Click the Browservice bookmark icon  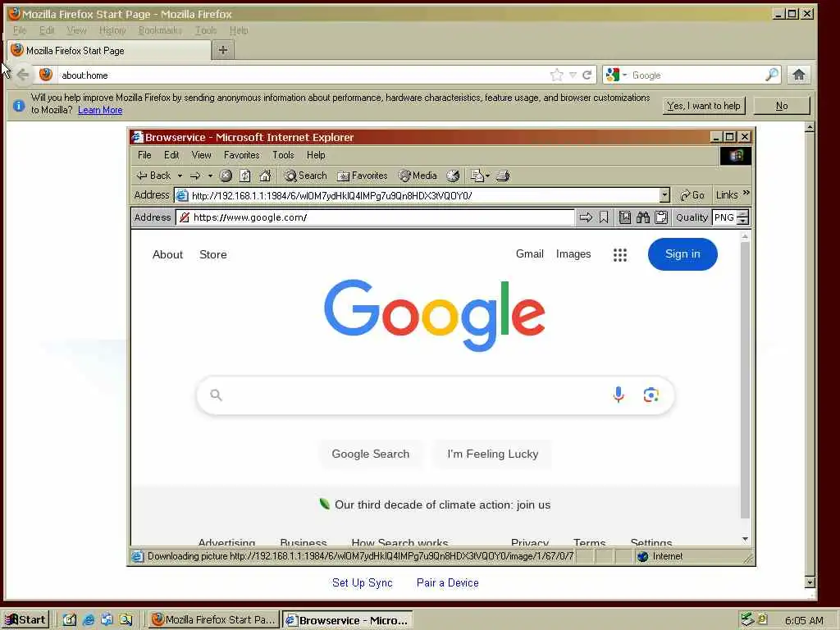(x=604, y=217)
